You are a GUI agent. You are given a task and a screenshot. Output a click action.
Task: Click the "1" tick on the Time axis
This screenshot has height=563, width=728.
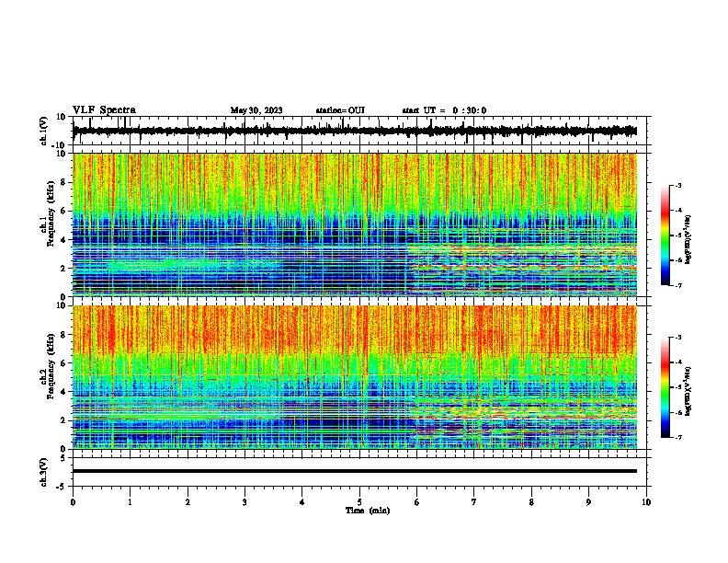click(x=130, y=502)
